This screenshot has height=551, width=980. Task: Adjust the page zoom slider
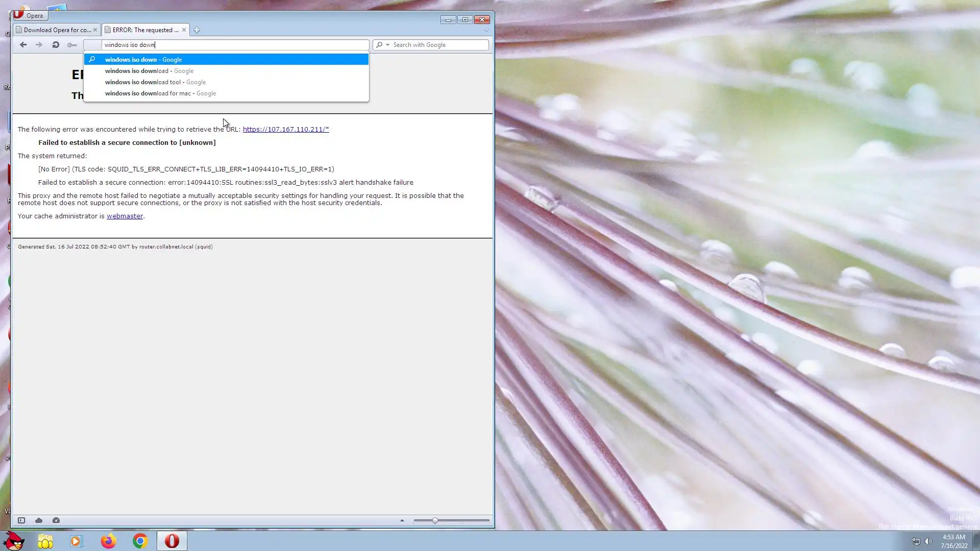(435, 520)
